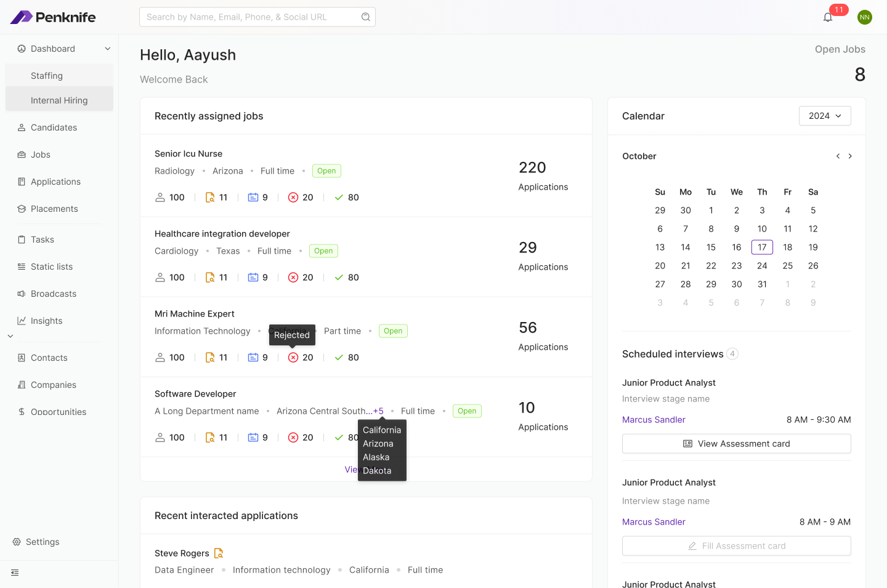Go to previous calendar month
Viewport: 887px width, 588px height.
(x=838, y=156)
